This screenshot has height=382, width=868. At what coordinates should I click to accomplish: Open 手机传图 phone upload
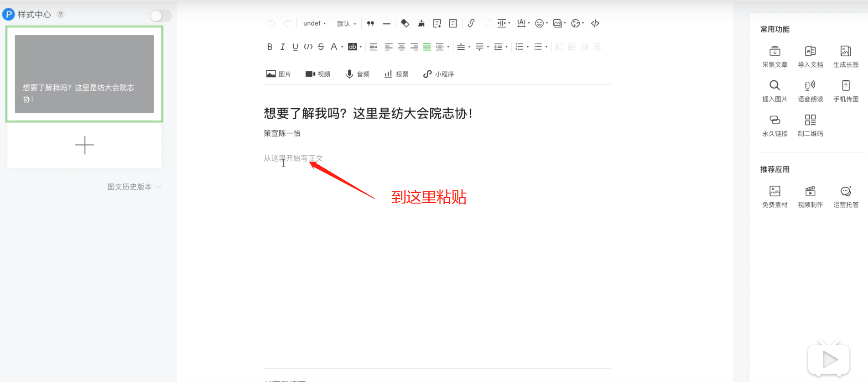click(846, 91)
